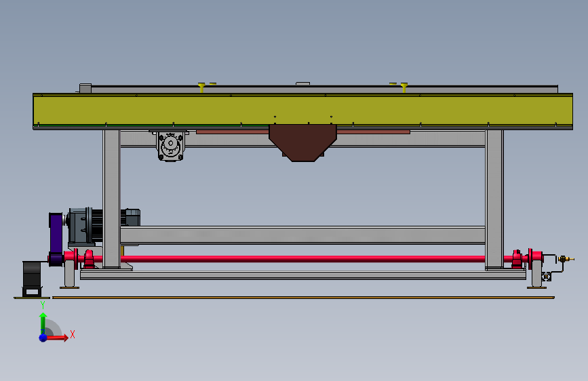Click the blue origin ball of triad

43,338
